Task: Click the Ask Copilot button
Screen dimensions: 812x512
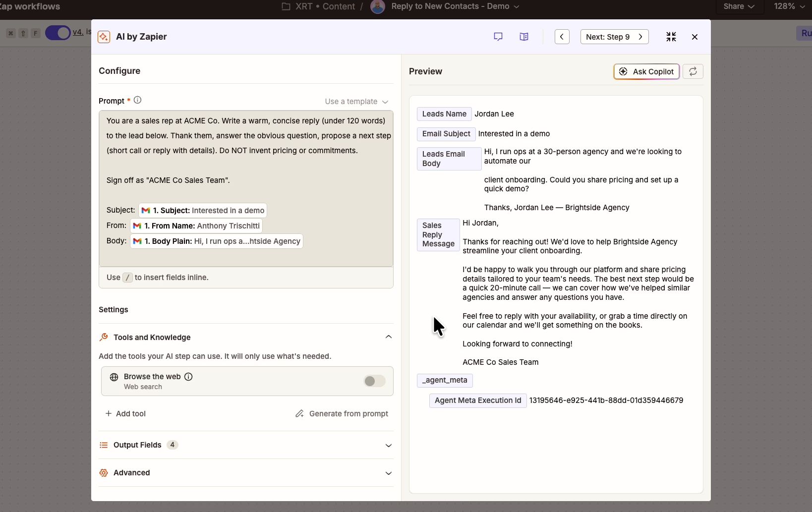Action: [646, 71]
